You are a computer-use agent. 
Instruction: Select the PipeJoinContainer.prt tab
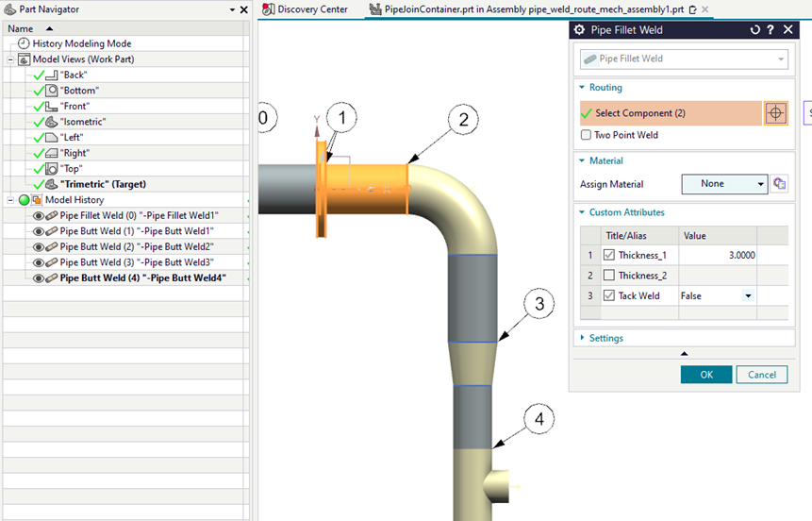coord(527,9)
